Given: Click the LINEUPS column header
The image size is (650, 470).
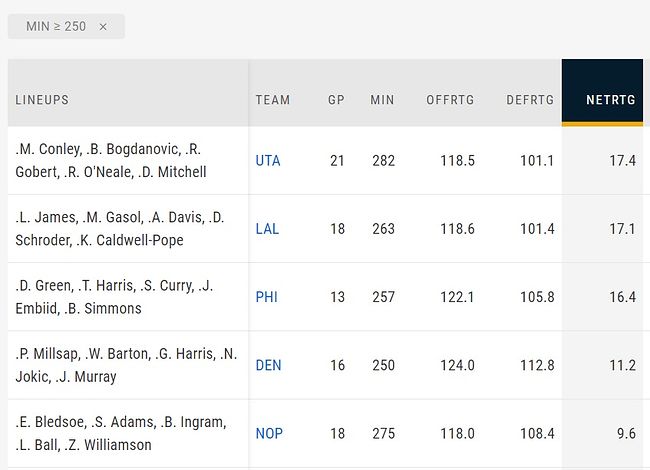Looking at the screenshot, I should click(42, 100).
